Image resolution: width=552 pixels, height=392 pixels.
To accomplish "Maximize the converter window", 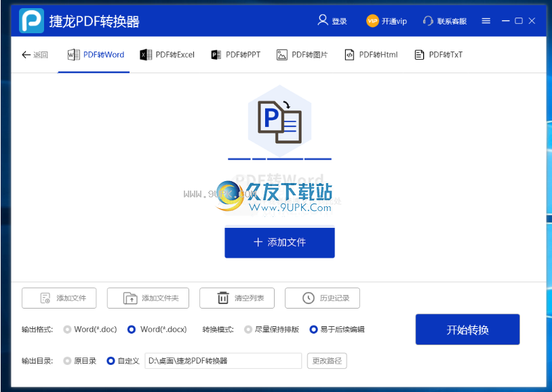I will coord(519,21).
